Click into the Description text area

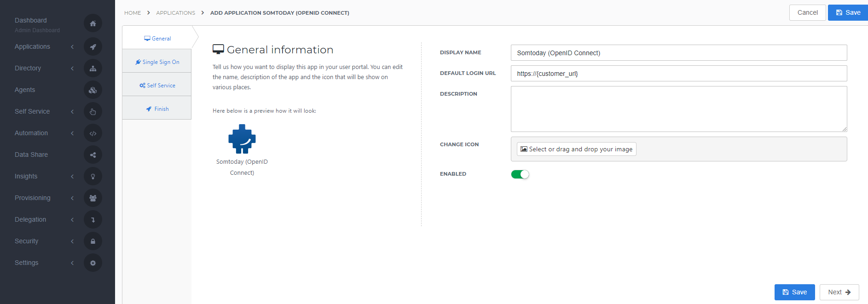(679, 109)
